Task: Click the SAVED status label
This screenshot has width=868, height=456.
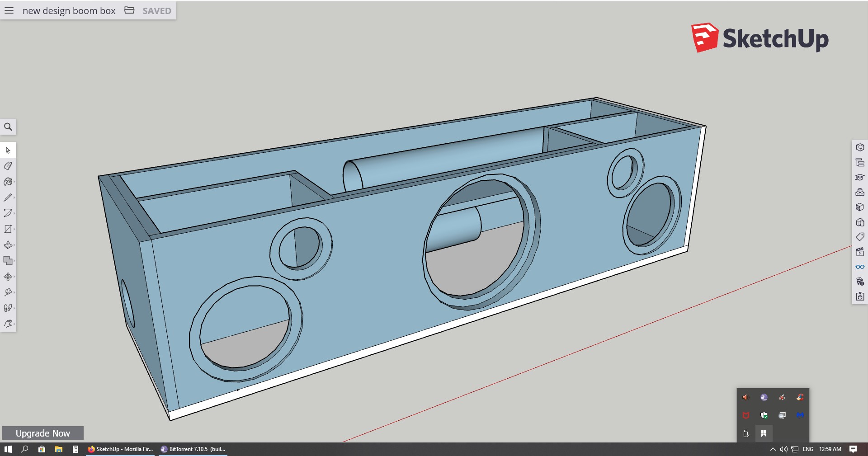Action: (x=157, y=11)
